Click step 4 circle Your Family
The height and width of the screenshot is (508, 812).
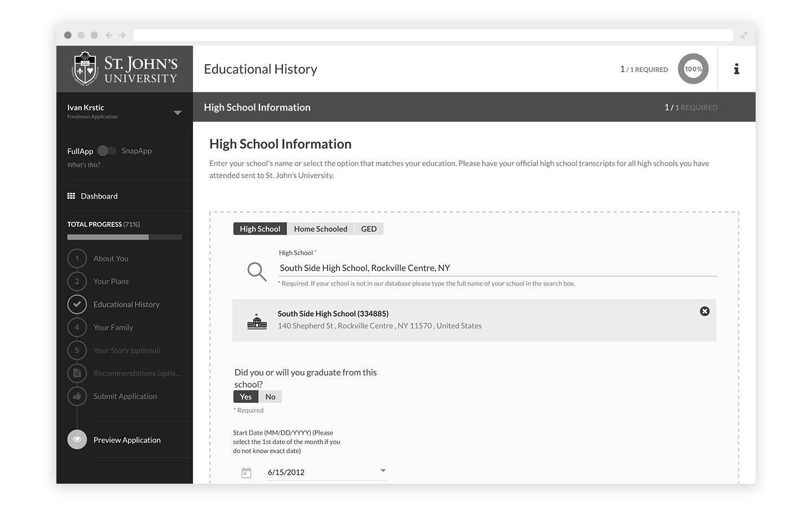[x=77, y=327]
